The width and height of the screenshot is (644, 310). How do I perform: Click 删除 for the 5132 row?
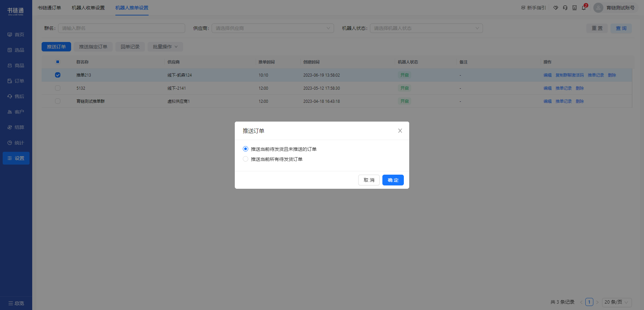(x=580, y=88)
